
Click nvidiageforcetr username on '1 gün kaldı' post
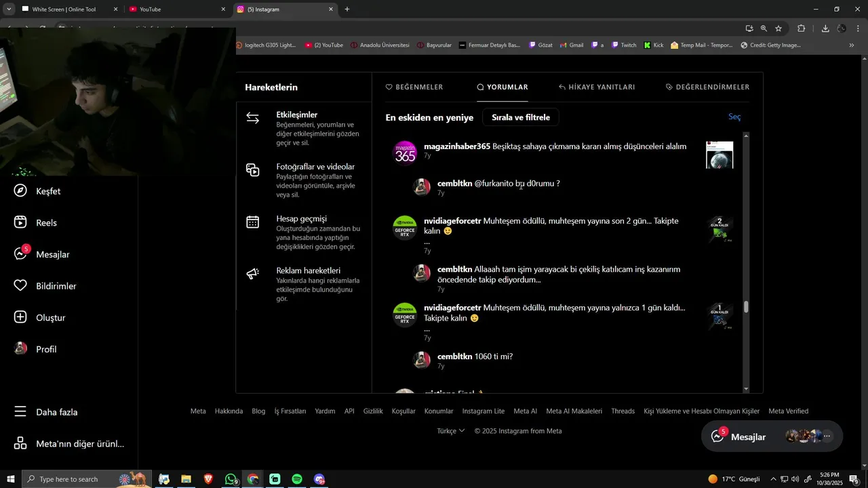click(x=452, y=308)
